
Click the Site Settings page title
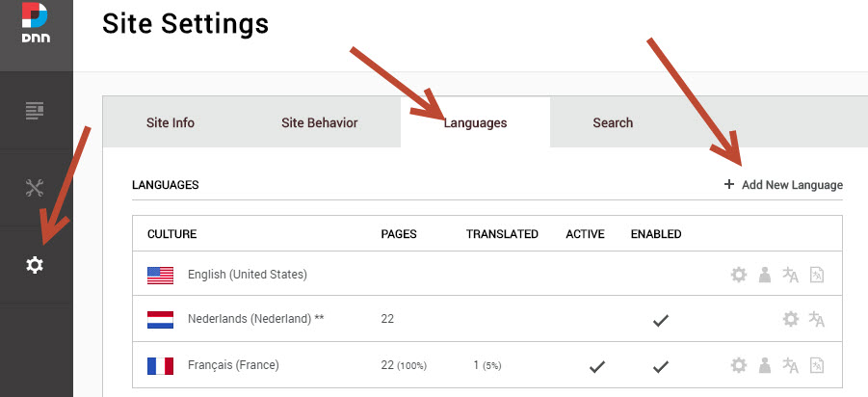coord(185,24)
